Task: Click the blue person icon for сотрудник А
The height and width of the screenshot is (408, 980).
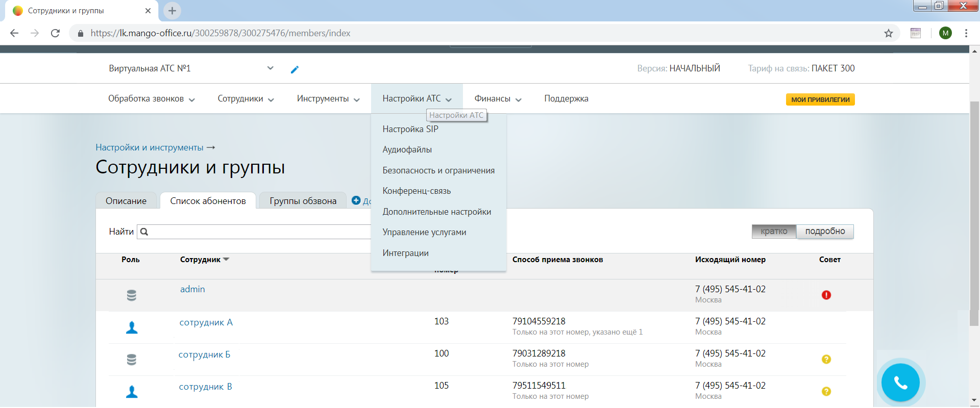Action: click(x=132, y=327)
